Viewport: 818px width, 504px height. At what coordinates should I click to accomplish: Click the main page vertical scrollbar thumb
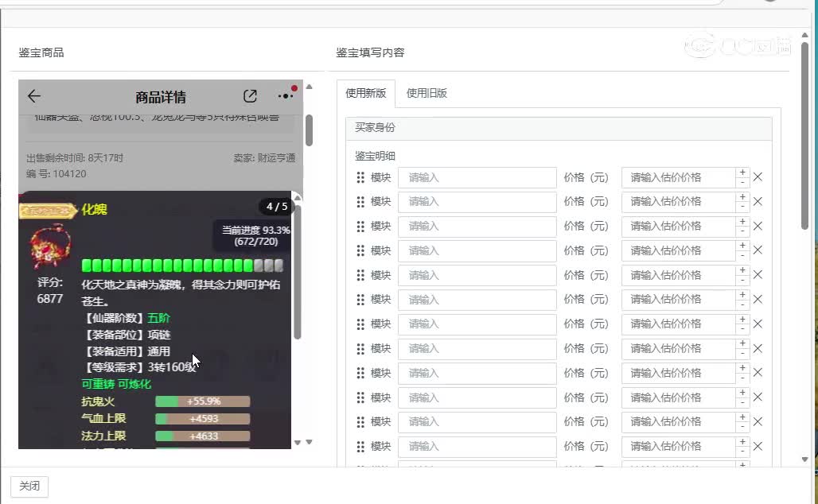pyautogui.click(x=804, y=135)
